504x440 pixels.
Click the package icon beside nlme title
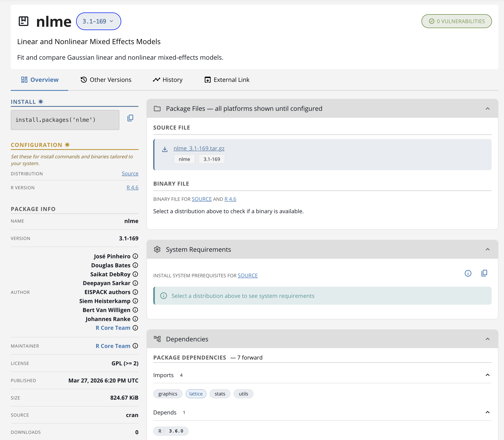tap(24, 21)
